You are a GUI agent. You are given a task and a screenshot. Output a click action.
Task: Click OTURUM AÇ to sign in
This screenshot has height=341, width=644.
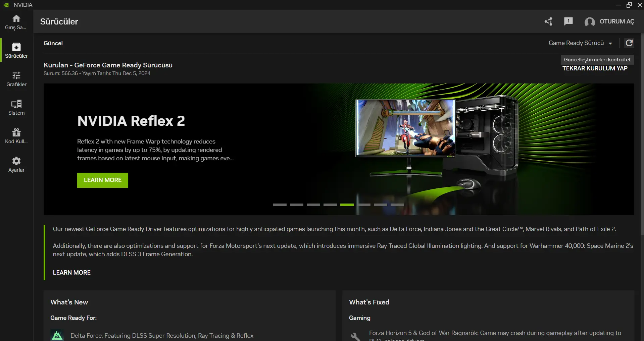point(617,21)
